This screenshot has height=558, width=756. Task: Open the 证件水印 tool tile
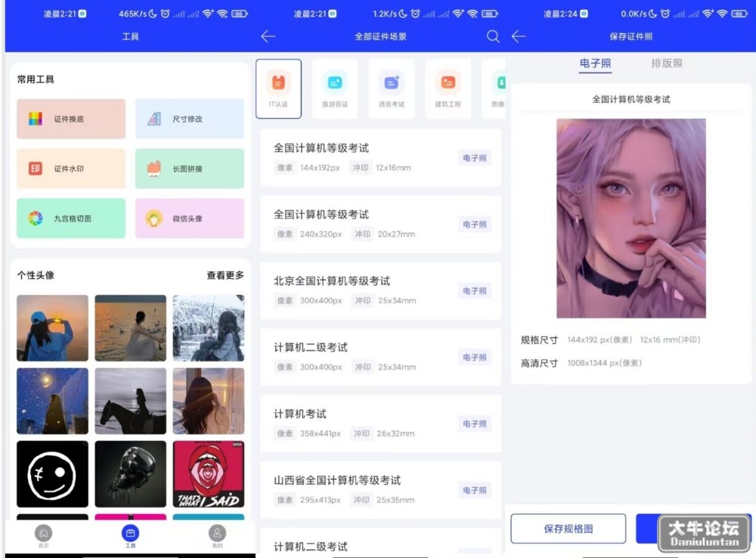tap(71, 169)
